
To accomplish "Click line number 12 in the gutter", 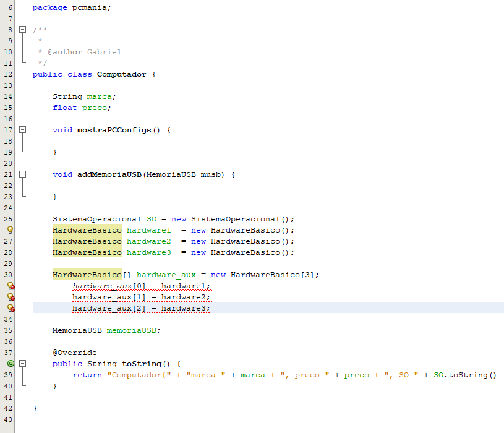I will 8,74.
